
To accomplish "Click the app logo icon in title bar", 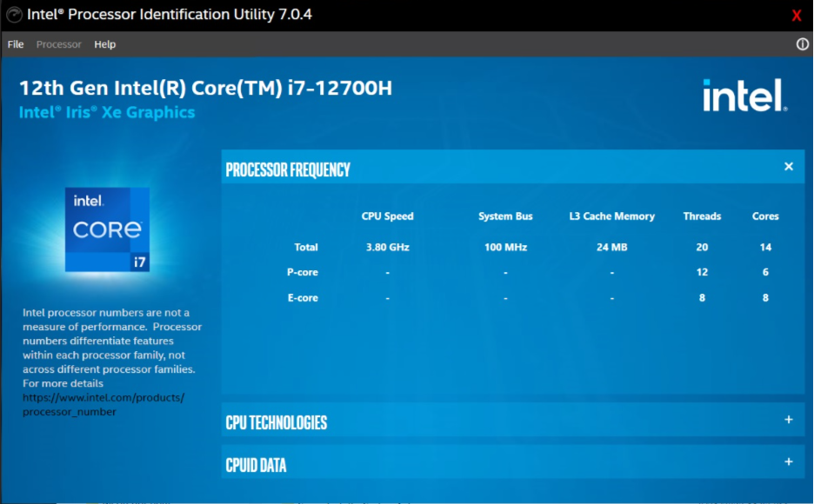I will pos(14,15).
